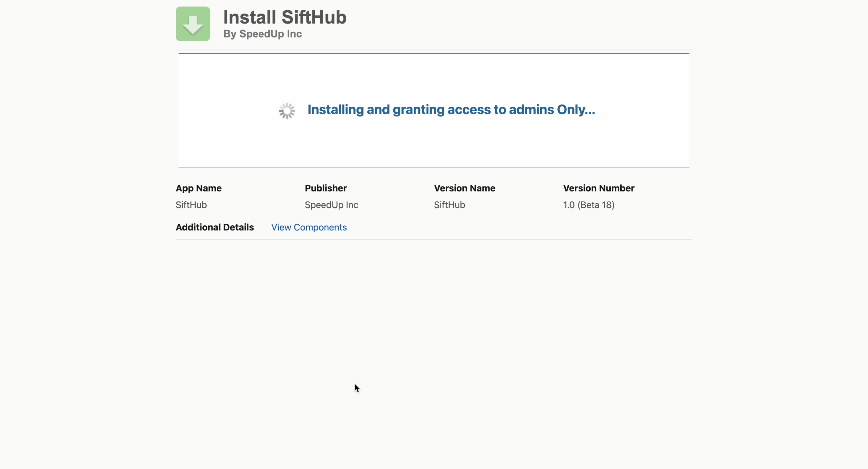Click the Version Number column label
868x469 pixels.
coord(598,188)
